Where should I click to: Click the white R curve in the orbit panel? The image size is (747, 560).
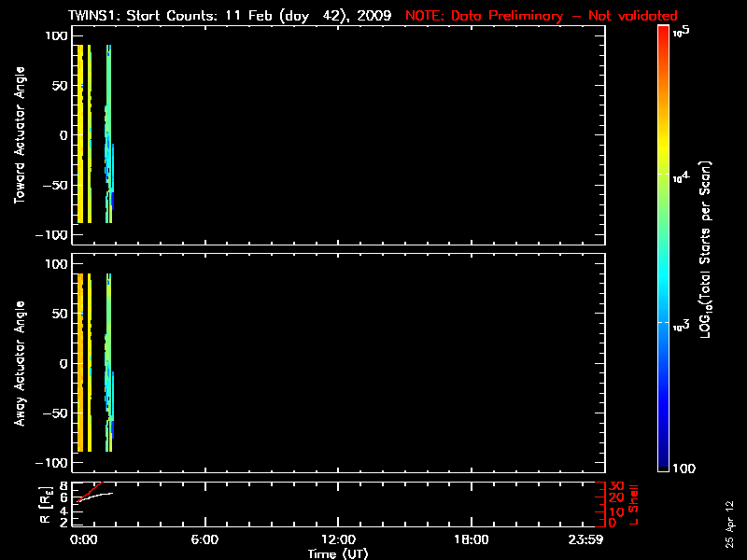pyautogui.click(x=98, y=495)
